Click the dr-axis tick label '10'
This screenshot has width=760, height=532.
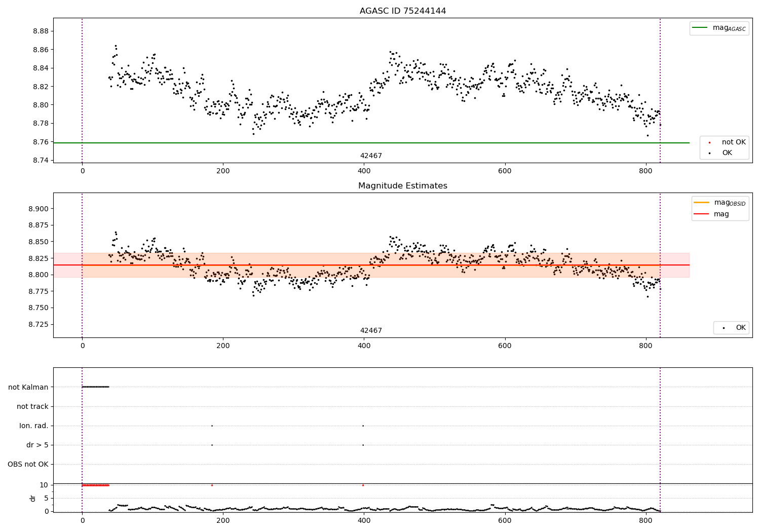(44, 485)
